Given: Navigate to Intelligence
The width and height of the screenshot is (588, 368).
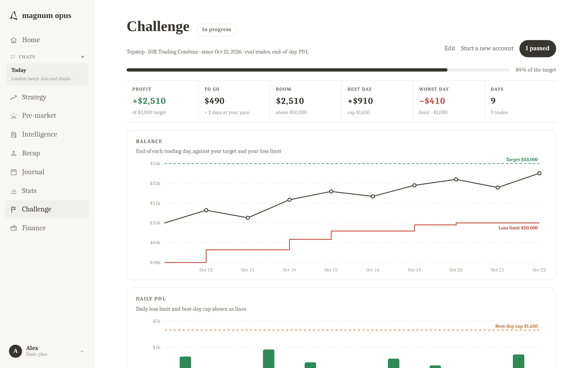Looking at the screenshot, I should (47, 135).
